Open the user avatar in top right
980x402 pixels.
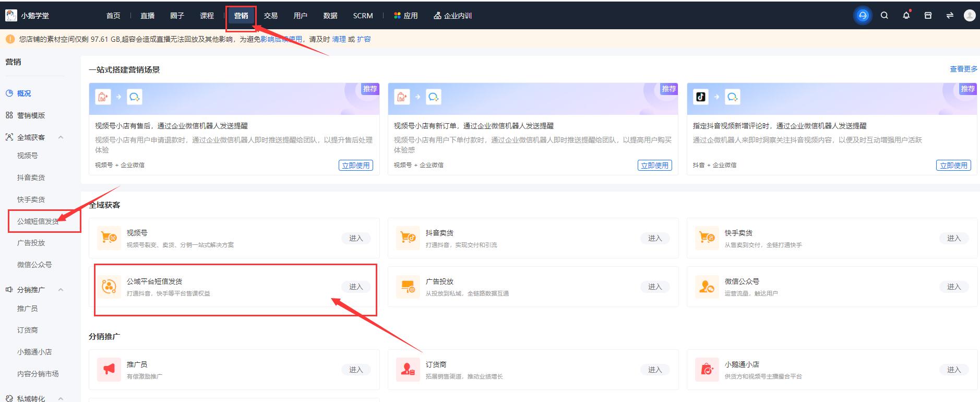(970, 16)
